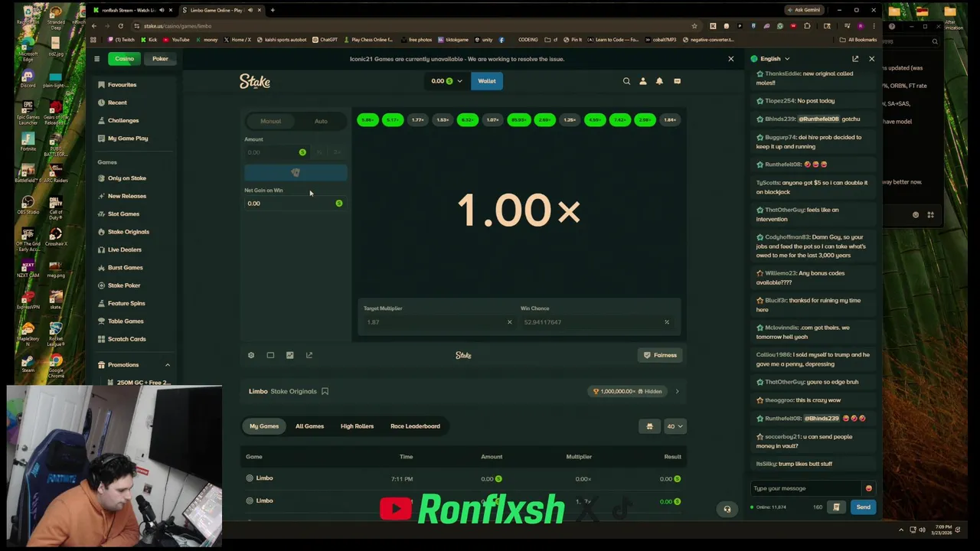Switch to Auto betting mode

pyautogui.click(x=321, y=121)
